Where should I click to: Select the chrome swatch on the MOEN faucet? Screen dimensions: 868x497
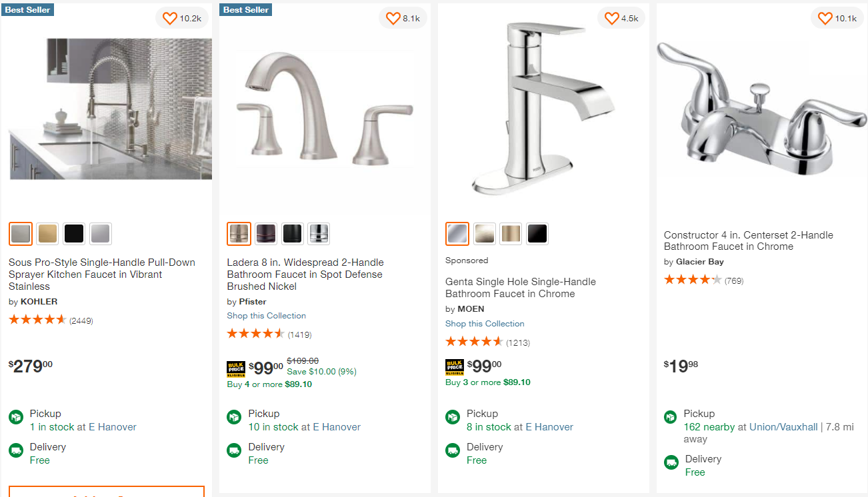coord(457,234)
